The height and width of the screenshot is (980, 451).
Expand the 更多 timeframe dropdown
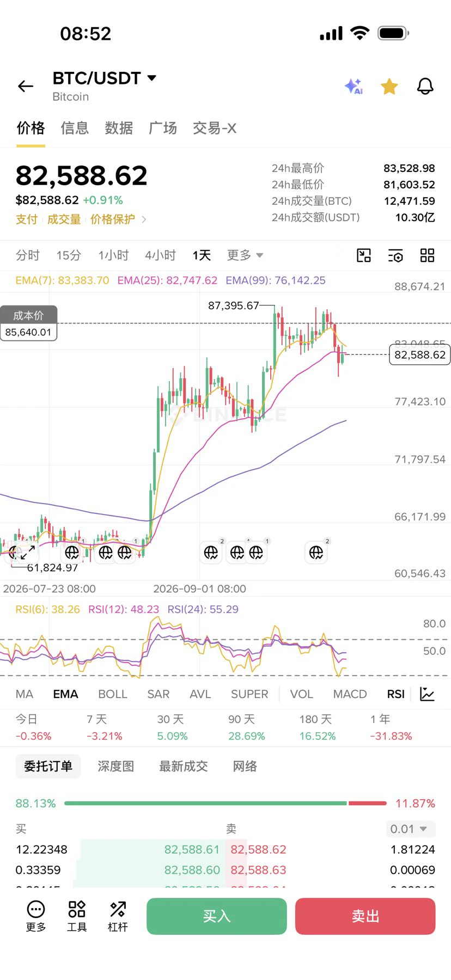click(x=245, y=255)
